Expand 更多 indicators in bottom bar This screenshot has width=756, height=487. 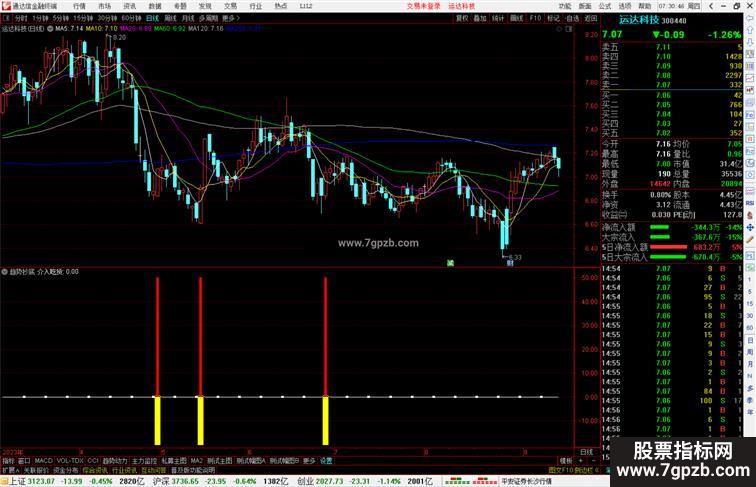click(309, 461)
